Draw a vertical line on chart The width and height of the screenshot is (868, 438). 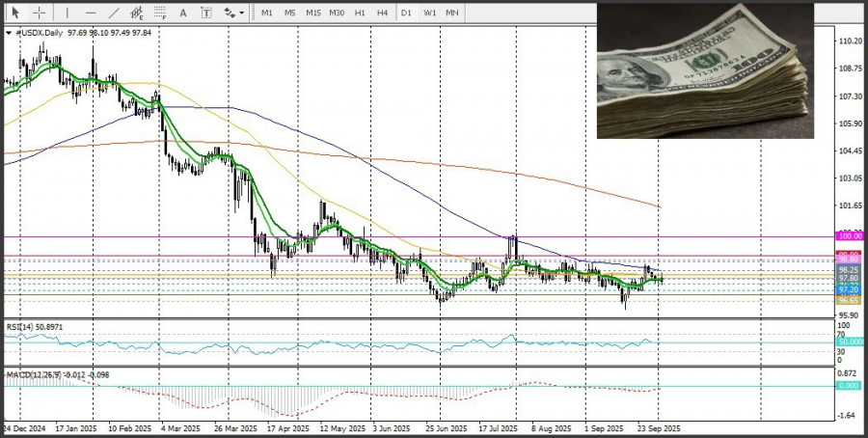click(x=67, y=13)
